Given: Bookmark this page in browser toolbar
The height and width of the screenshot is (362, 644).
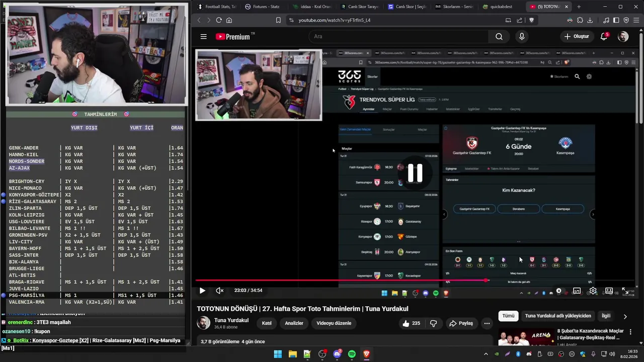Looking at the screenshot, I should pos(278,20).
